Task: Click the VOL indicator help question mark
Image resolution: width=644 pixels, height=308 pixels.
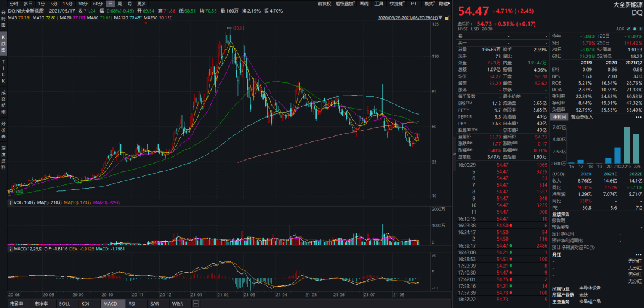Action: click(11, 204)
